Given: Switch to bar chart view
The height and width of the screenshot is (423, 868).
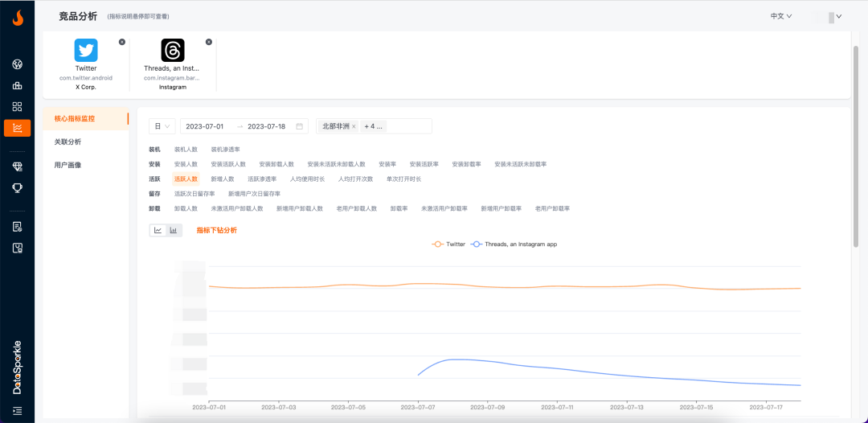Looking at the screenshot, I should click(174, 230).
